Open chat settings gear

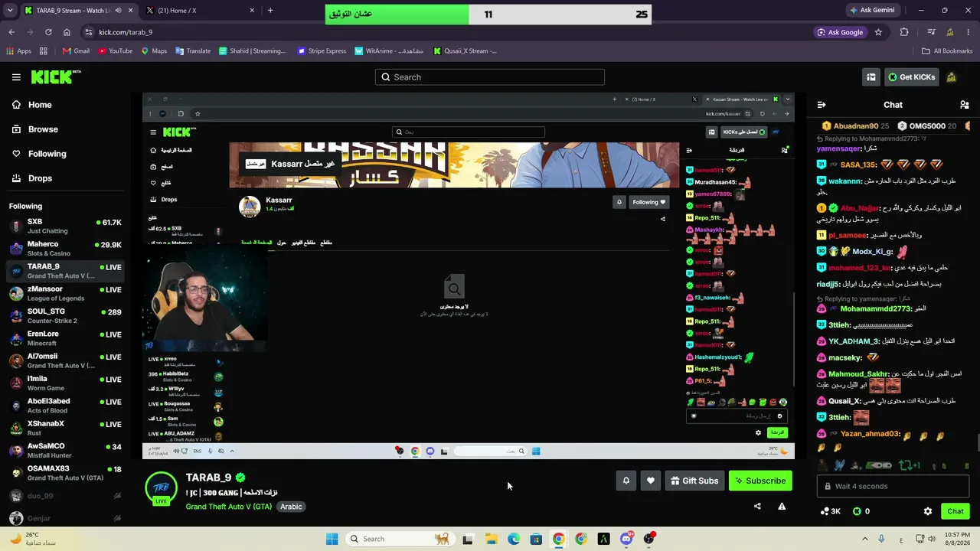pyautogui.click(x=928, y=511)
